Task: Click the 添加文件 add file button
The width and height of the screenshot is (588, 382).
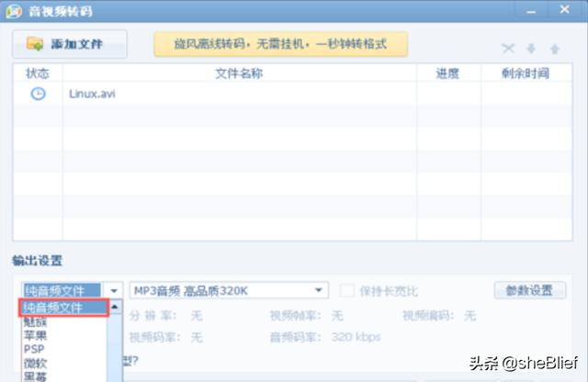Action: click(x=70, y=44)
